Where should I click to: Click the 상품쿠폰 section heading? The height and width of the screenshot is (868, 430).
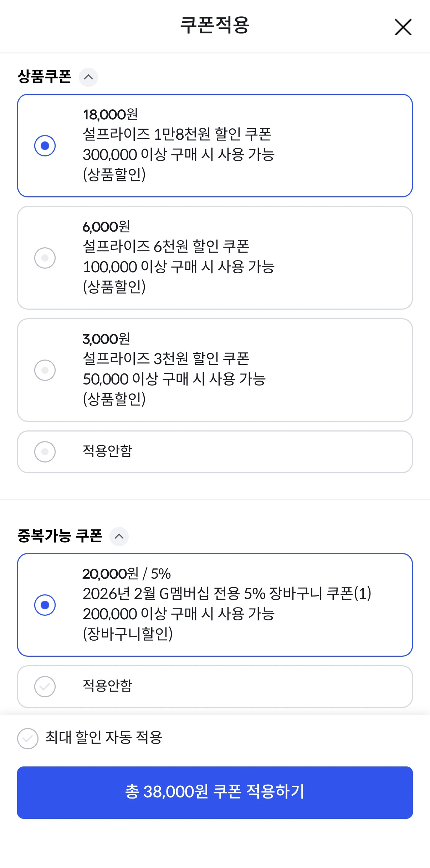45,77
